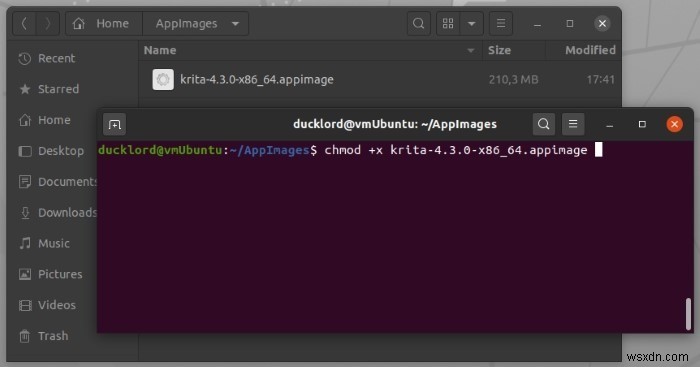Viewport: 700px width, 367px height.
Task: Maximize the Files window
Action: coord(570,24)
